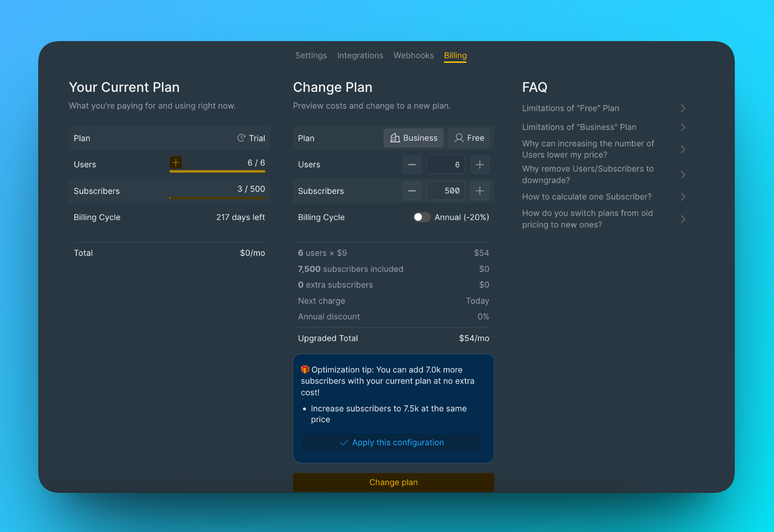Viewport: 774px width, 532px height.
Task: Click the Trial plan clock icon
Action: point(241,138)
